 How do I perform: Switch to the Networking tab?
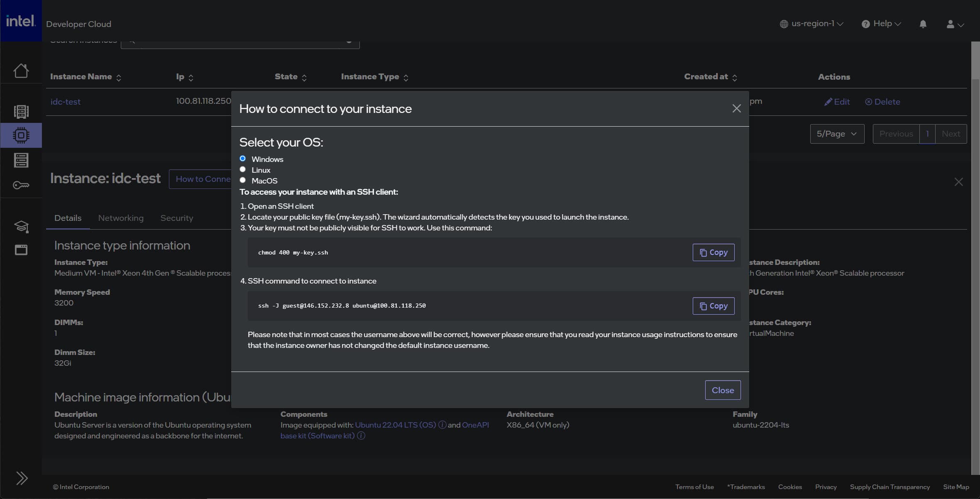pos(121,218)
